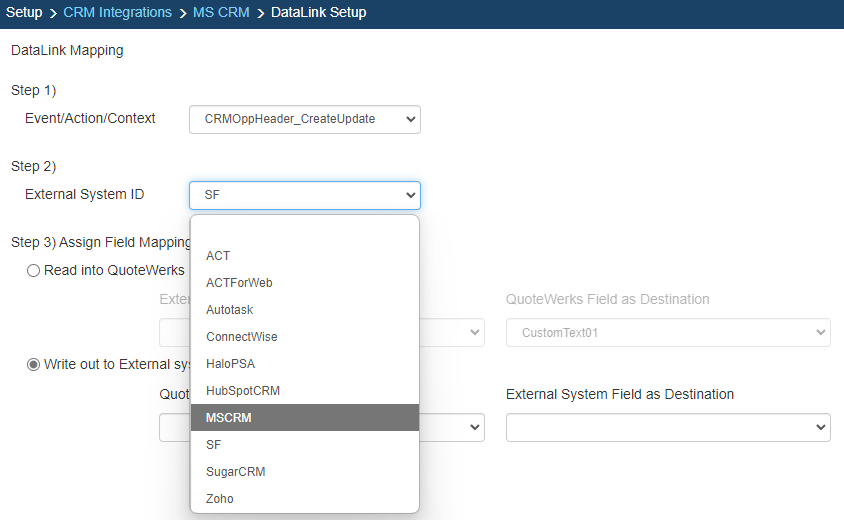Collapse the External System ID dropdown

click(x=304, y=195)
